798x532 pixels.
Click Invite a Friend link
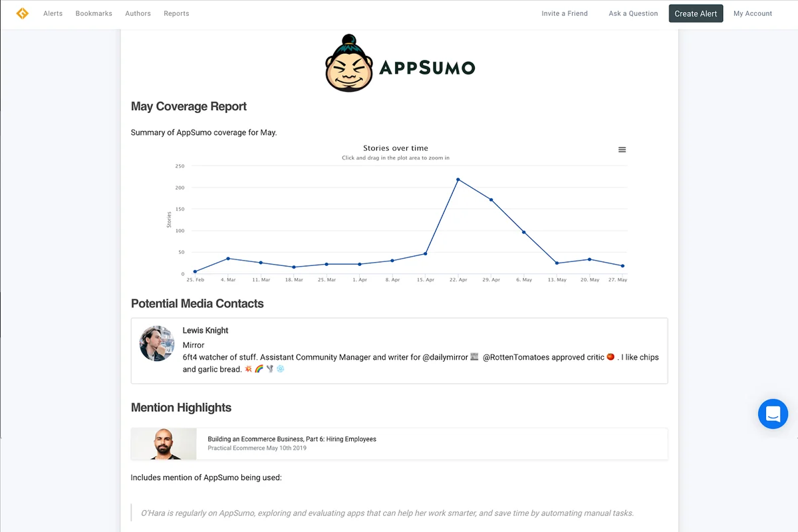coord(565,13)
